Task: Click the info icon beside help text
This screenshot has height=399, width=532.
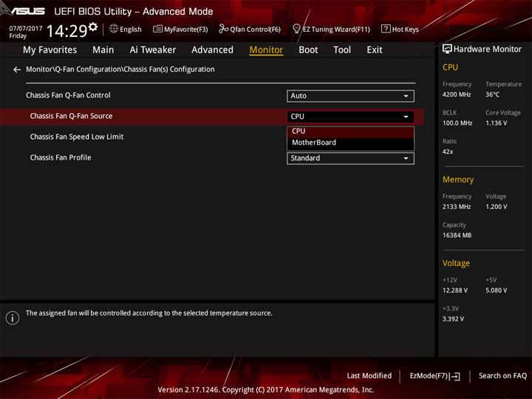Action: [x=13, y=318]
